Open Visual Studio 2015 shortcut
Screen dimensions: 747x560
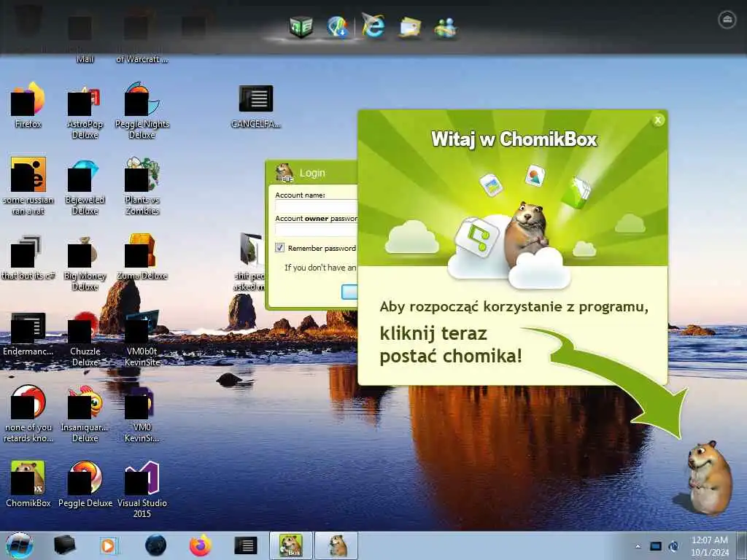coord(142,489)
